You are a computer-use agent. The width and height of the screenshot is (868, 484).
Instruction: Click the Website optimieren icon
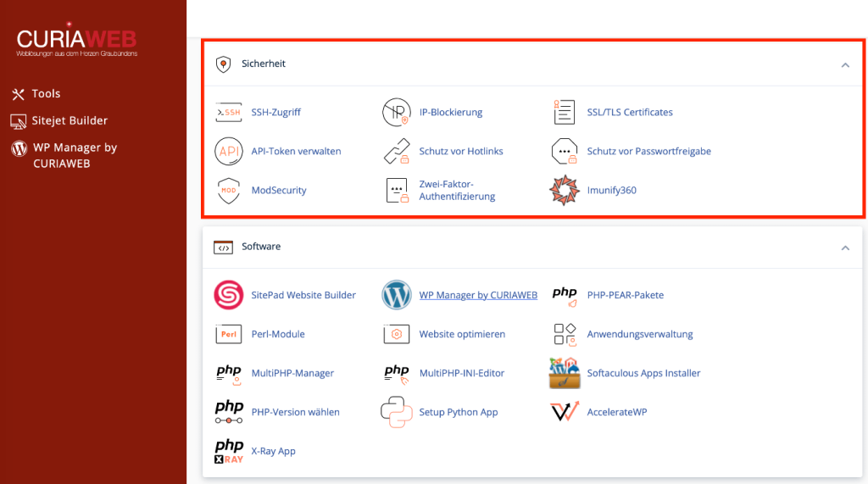pos(397,335)
